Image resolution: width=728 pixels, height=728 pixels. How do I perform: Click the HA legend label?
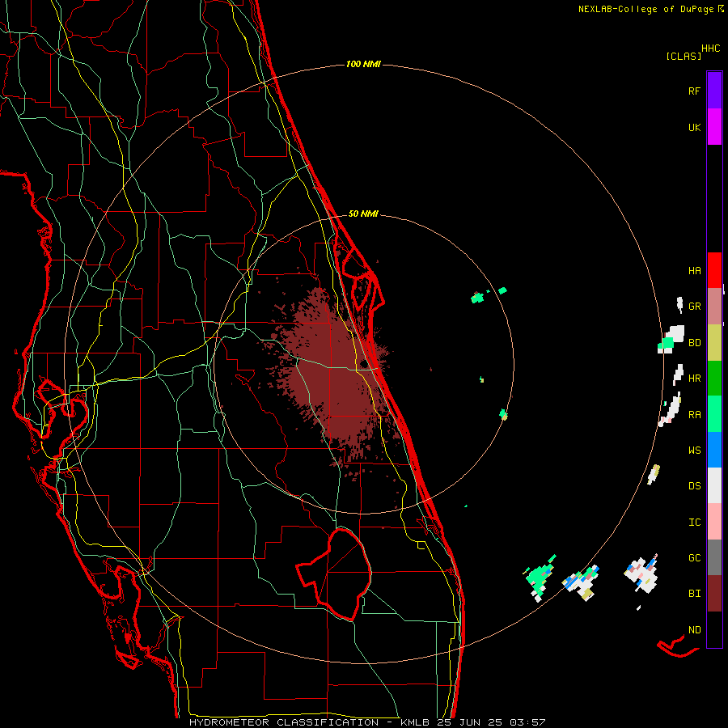[694, 271]
